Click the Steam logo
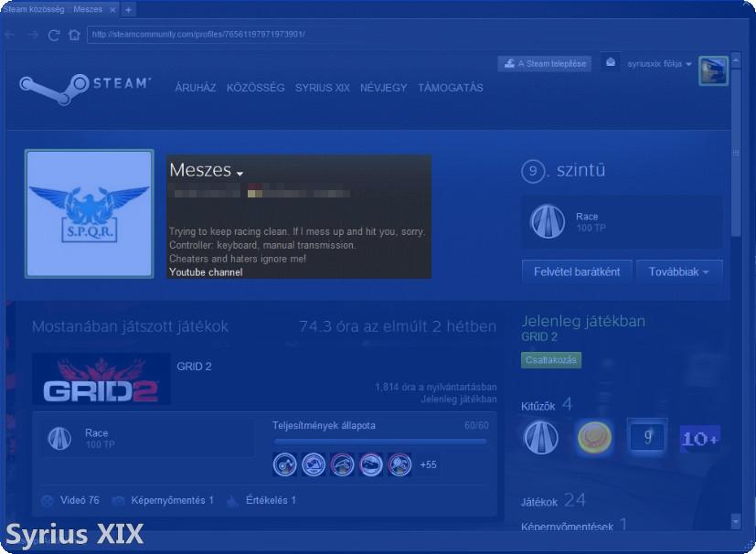756x554 pixels. tap(85, 89)
